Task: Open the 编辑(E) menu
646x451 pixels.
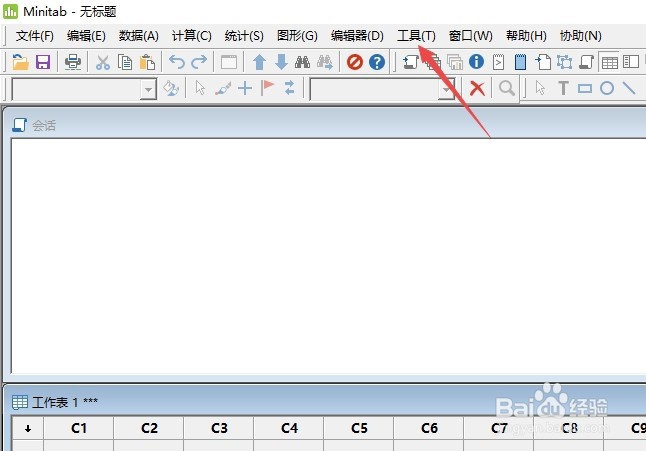Action: click(86, 36)
